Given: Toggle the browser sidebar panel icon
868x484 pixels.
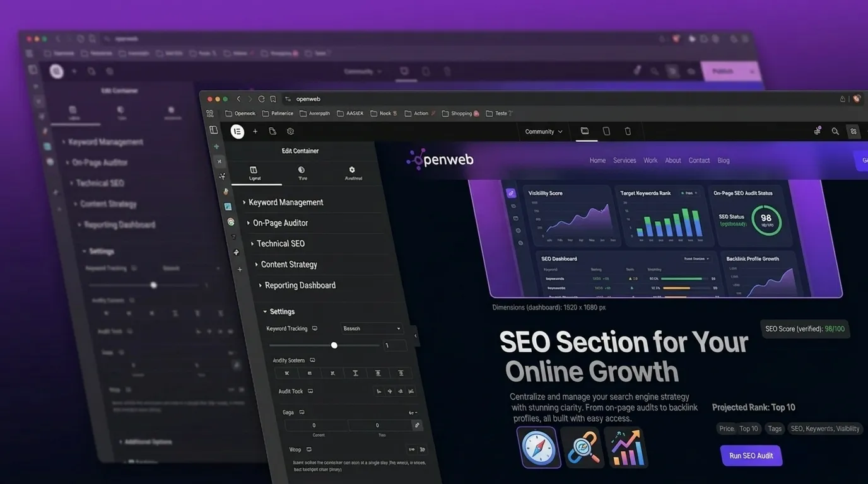Looking at the screenshot, I should (x=213, y=130).
